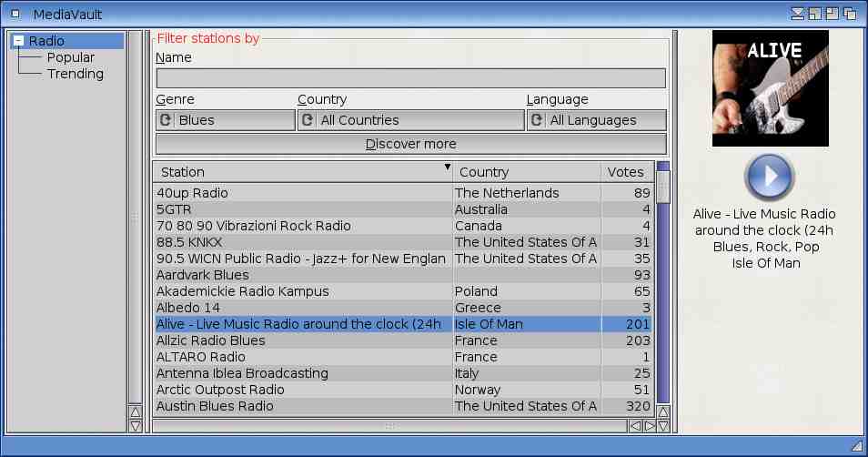Click the station list vertical scrollbar thumb
Viewport: 868px width, 457px height.
pyautogui.click(x=663, y=187)
